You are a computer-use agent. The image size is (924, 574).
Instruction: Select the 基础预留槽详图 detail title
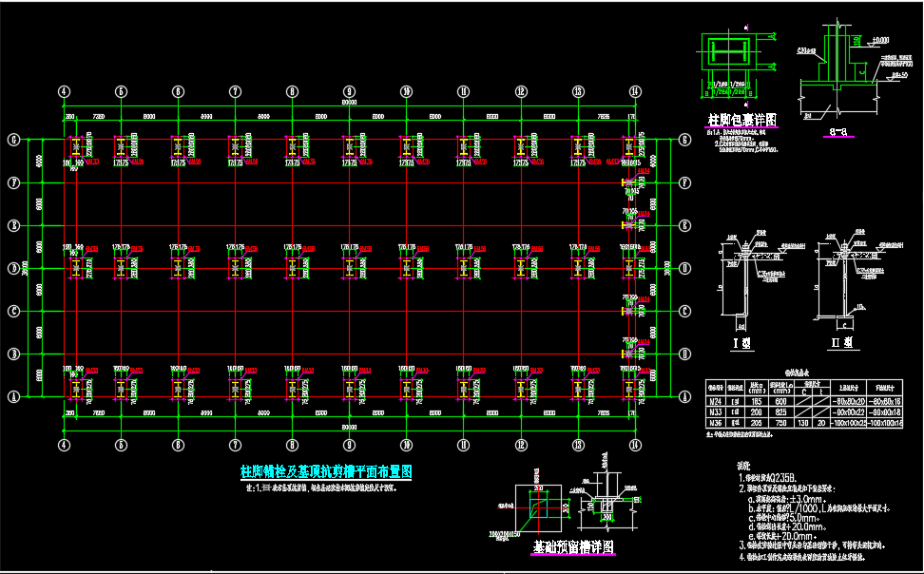[573, 546]
